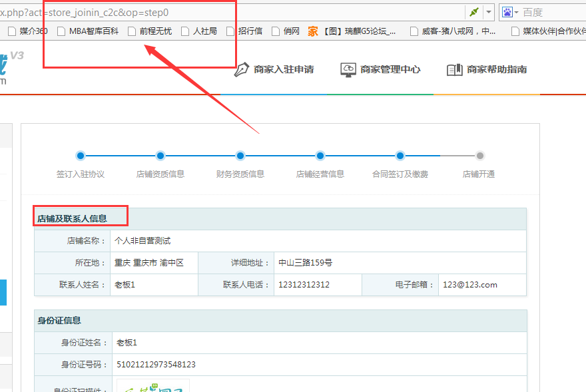The width and height of the screenshot is (586, 392).
Task: Click the monitor icon for 商家管理中心
Action: coord(348,69)
